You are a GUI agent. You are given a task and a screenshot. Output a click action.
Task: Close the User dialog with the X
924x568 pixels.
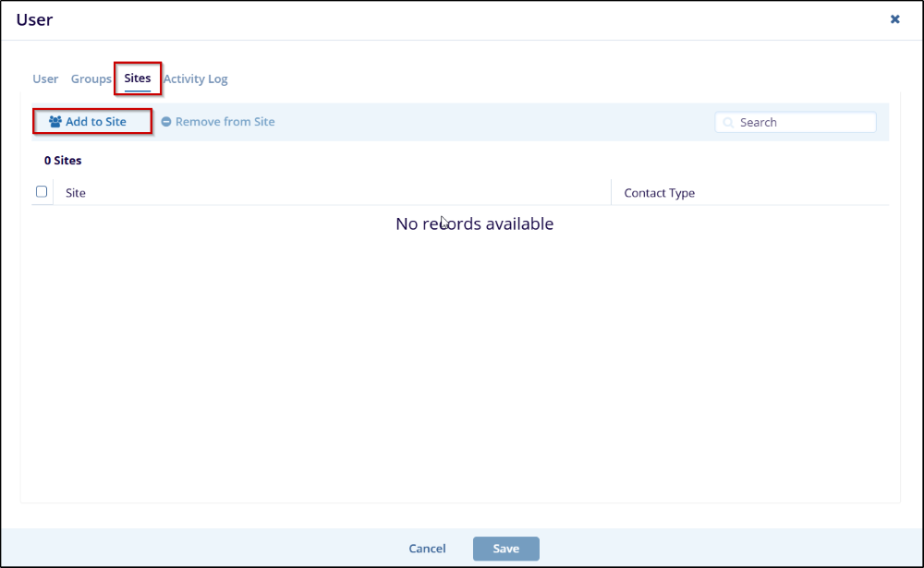(894, 19)
